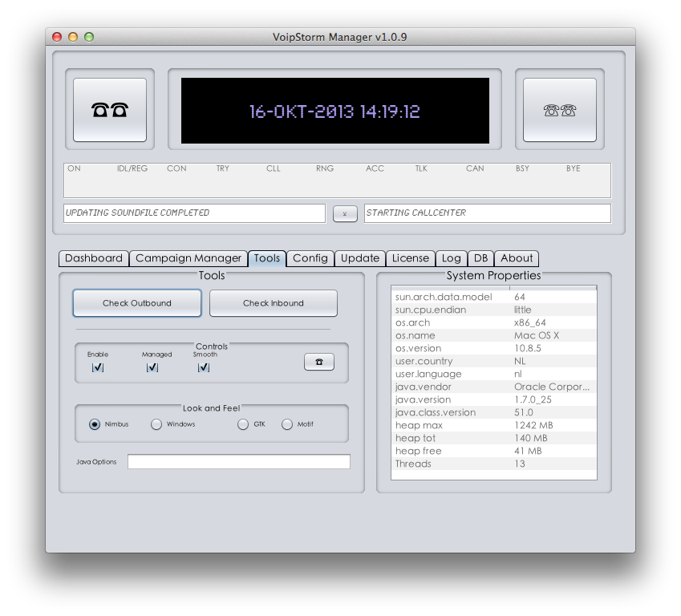Switch to the Dashboard tab
This screenshot has width=681, height=616.
coord(94,258)
